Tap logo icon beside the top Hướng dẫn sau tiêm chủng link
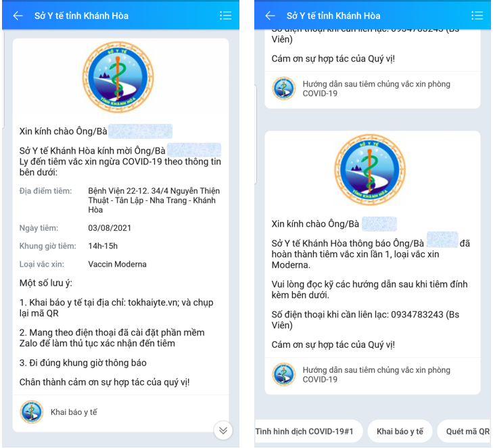The width and height of the screenshot is (493, 448). tap(283, 89)
